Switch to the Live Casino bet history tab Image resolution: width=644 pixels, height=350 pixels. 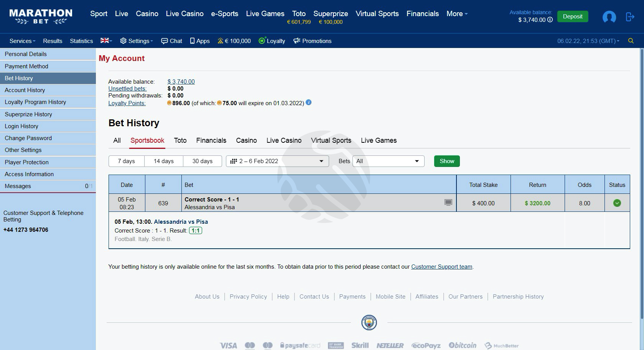click(x=284, y=140)
